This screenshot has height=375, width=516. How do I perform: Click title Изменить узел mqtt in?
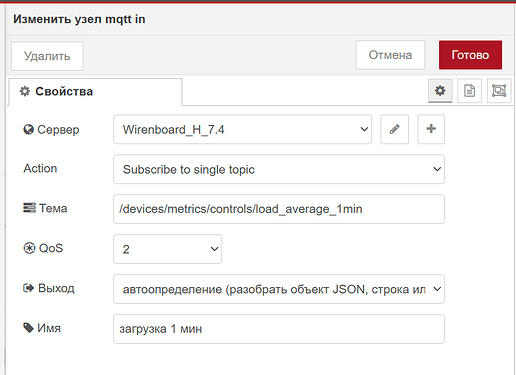(x=79, y=19)
